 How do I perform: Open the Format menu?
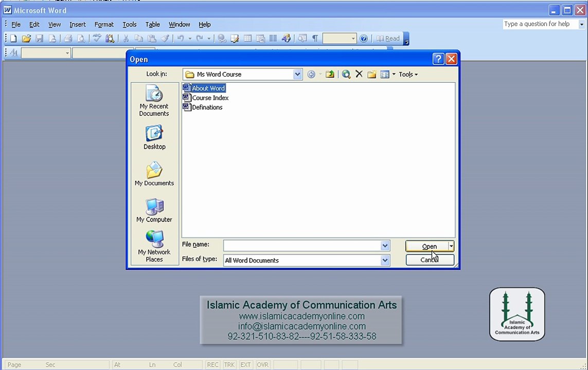coord(104,24)
